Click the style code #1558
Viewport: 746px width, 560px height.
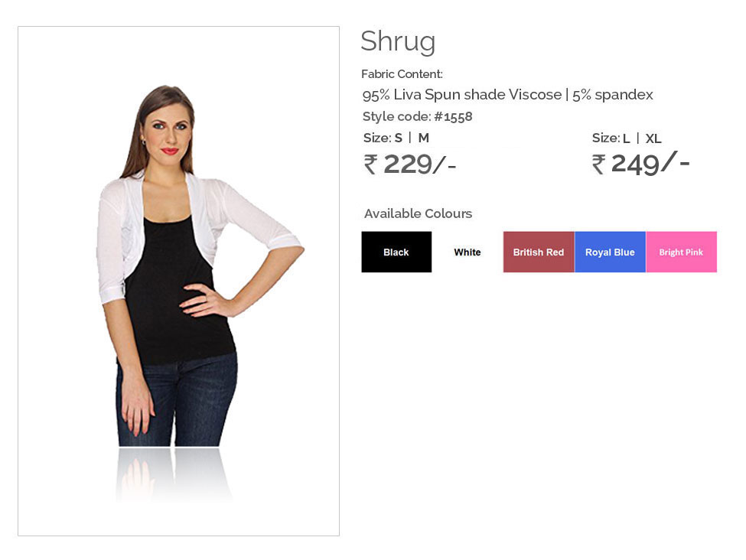pos(453,116)
